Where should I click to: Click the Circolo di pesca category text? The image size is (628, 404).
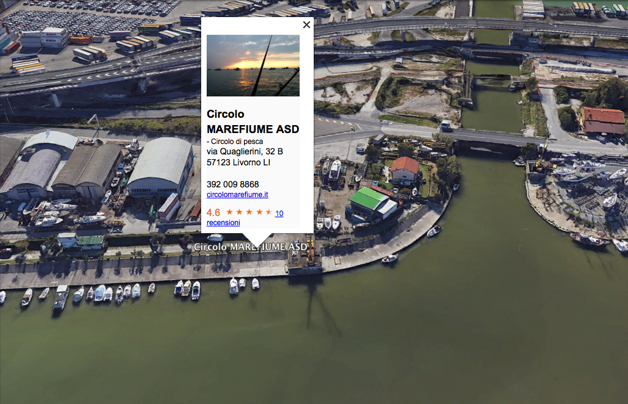(x=233, y=141)
